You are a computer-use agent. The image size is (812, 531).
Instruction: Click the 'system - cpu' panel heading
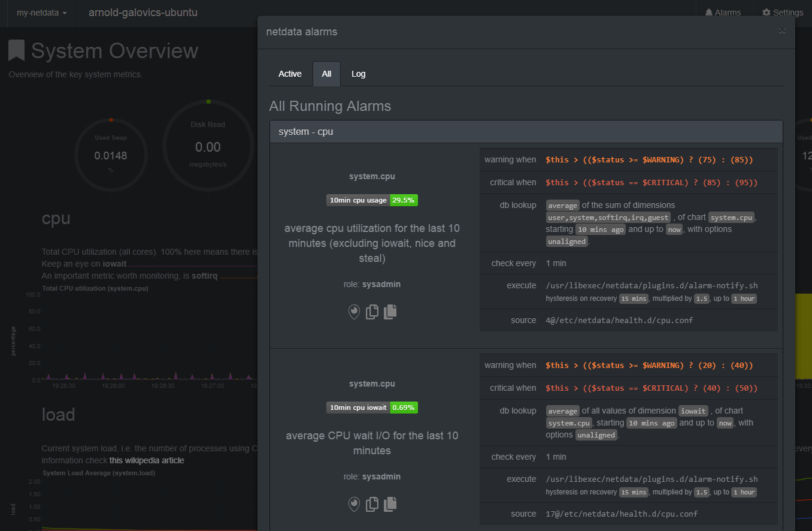[526, 131]
